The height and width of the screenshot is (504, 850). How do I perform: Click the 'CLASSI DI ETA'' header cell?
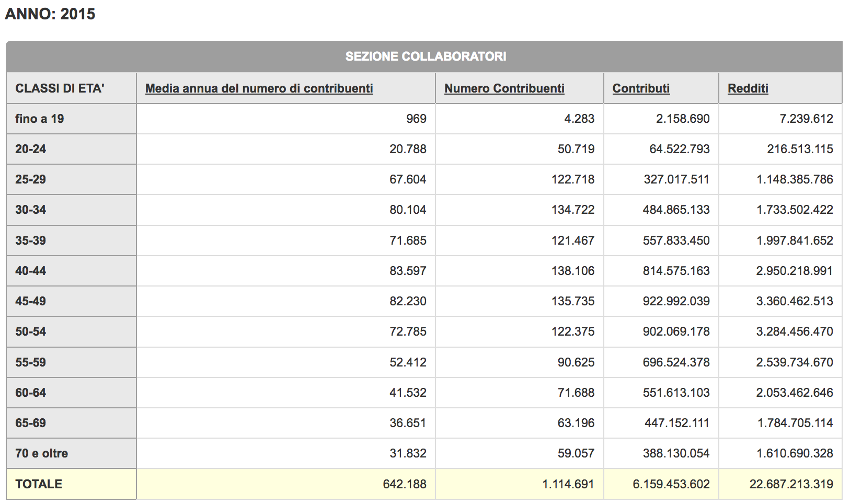click(60, 88)
